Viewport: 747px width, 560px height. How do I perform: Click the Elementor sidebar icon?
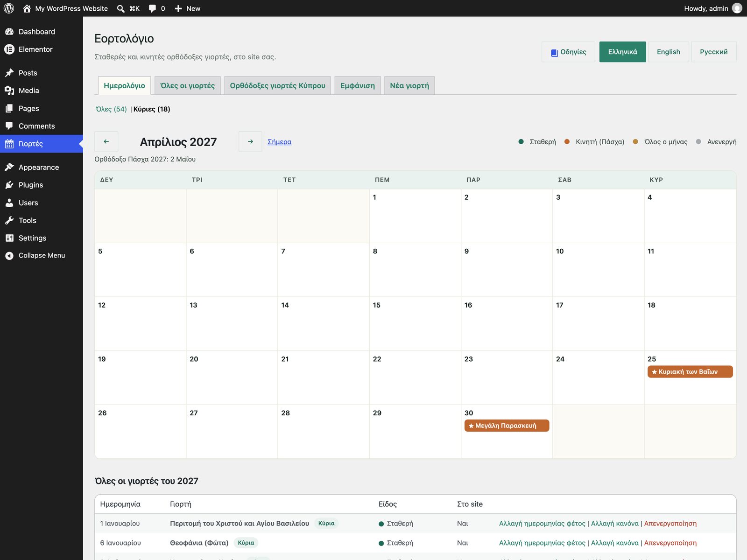(9, 49)
